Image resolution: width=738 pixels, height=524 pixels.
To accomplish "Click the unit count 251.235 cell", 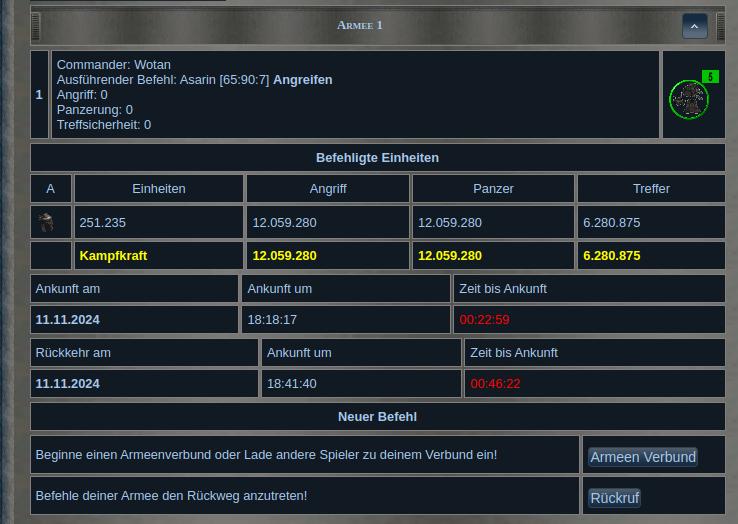I will tap(103, 223).
